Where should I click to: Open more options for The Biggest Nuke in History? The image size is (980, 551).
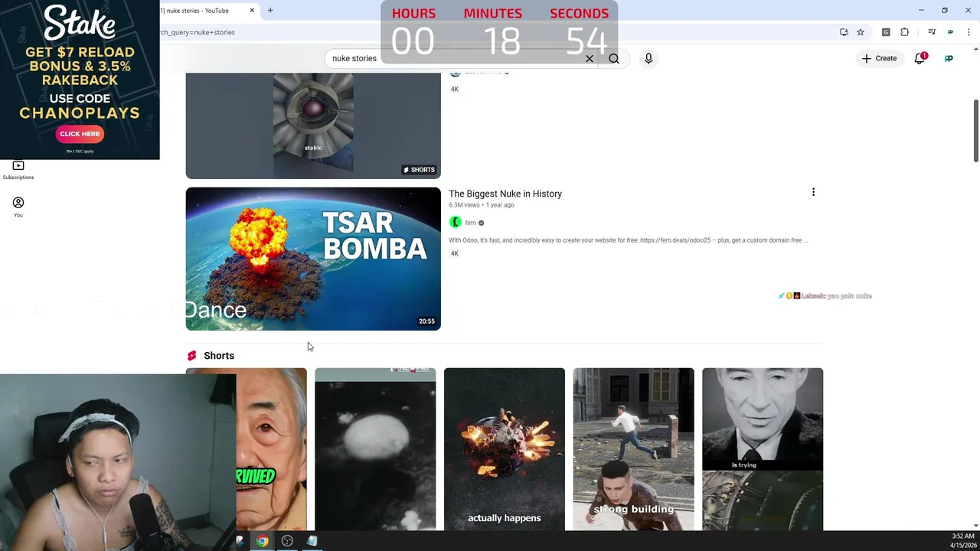[x=813, y=192]
